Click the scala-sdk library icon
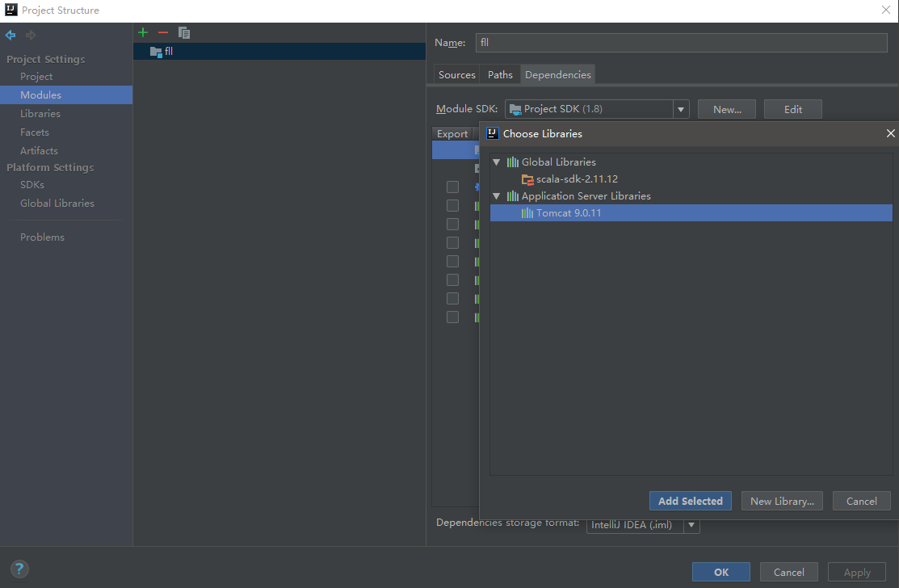The height and width of the screenshot is (588, 899). point(527,179)
